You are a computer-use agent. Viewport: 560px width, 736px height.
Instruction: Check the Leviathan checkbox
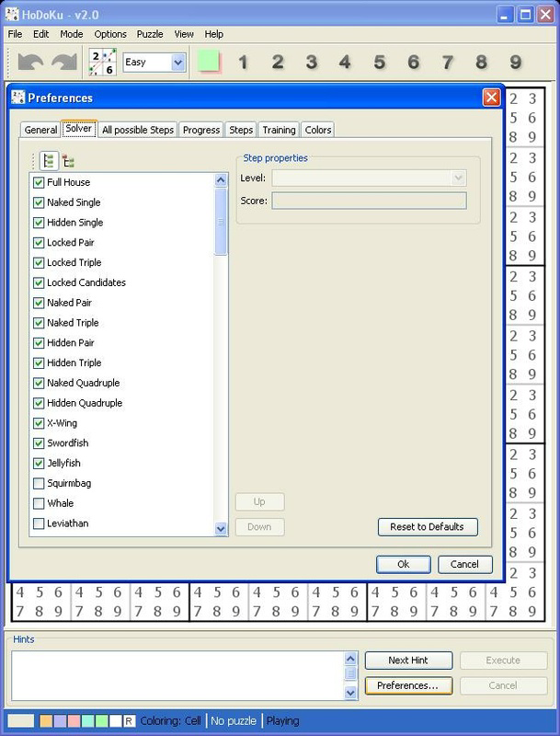pos(39,523)
